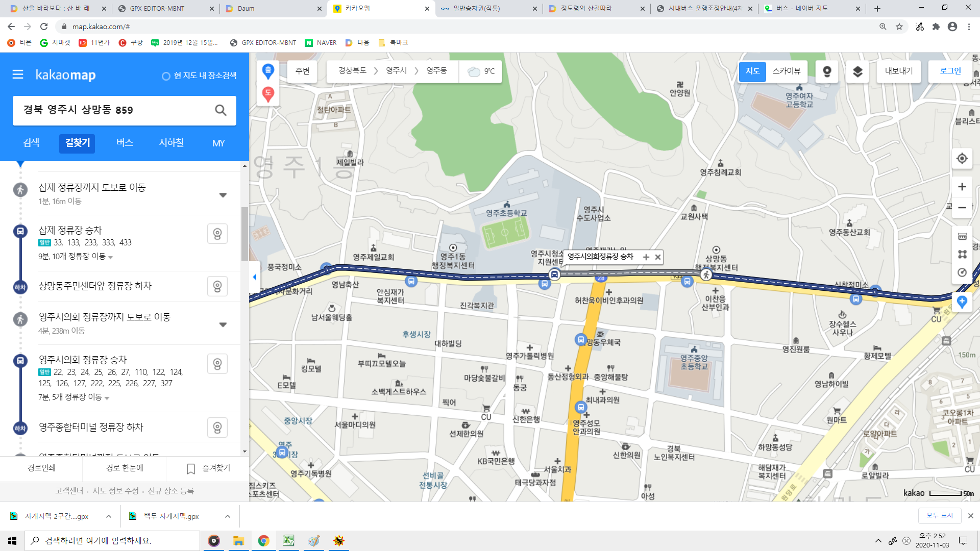
Task: Click the distance measuring ruler icon
Action: click(x=962, y=236)
